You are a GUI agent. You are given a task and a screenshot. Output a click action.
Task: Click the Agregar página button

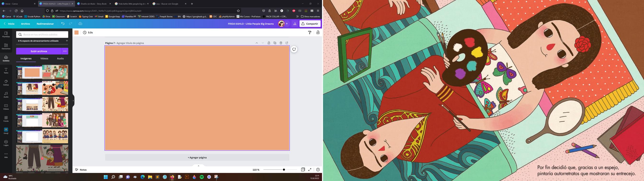coord(197,158)
